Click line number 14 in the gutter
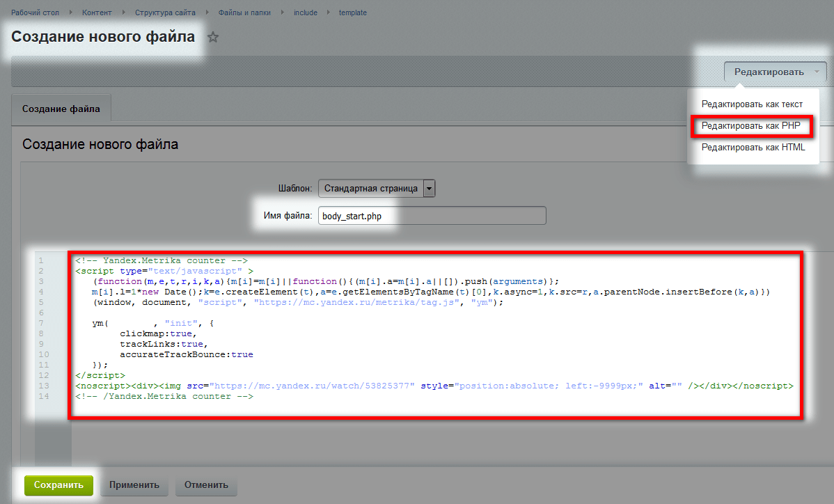The image size is (834, 504). [44, 397]
